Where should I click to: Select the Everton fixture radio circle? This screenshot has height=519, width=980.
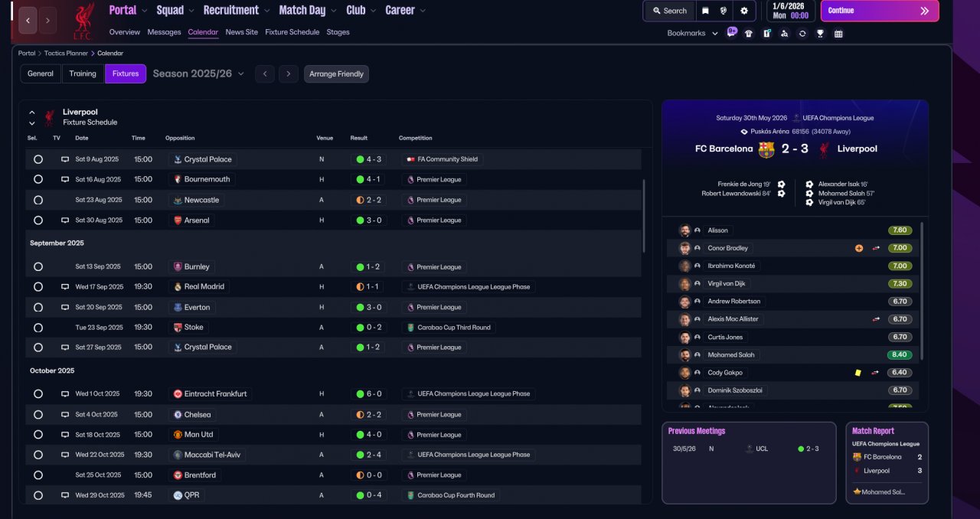(38, 307)
